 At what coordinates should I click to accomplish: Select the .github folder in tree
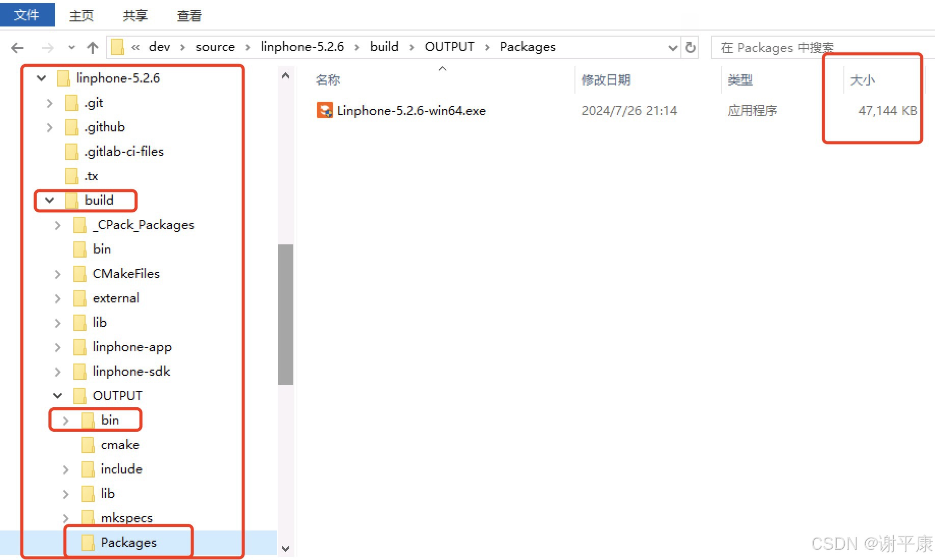click(104, 127)
